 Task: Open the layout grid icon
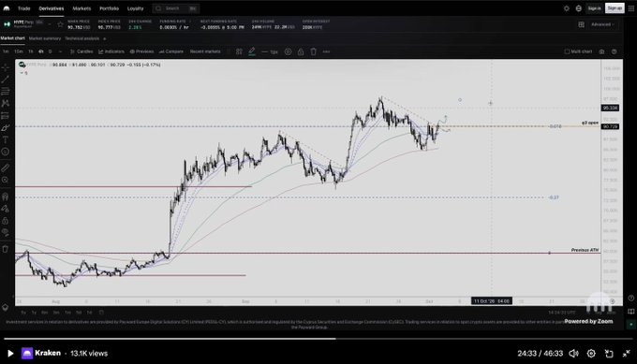coord(582,24)
